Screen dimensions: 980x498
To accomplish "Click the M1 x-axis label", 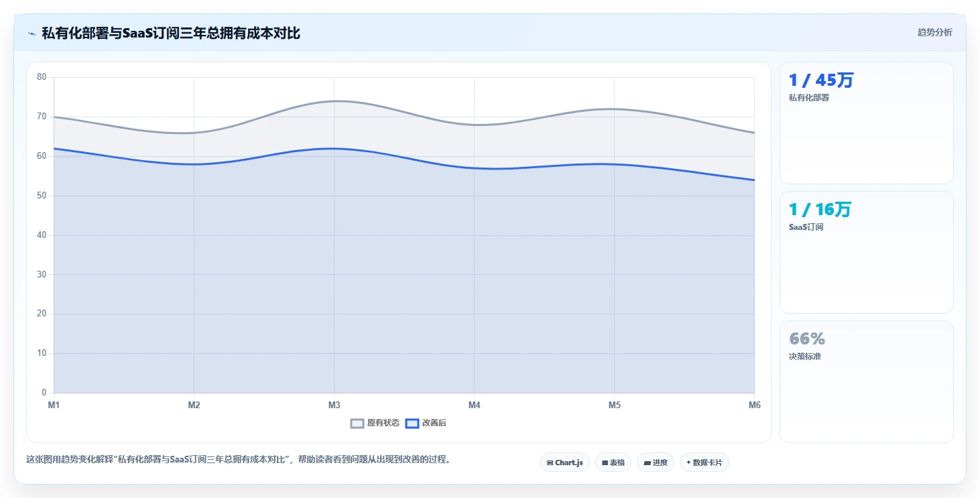I will tap(54, 405).
